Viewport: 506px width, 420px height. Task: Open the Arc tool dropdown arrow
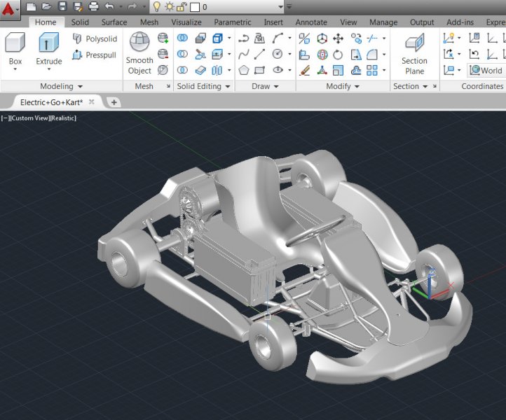tap(289, 38)
